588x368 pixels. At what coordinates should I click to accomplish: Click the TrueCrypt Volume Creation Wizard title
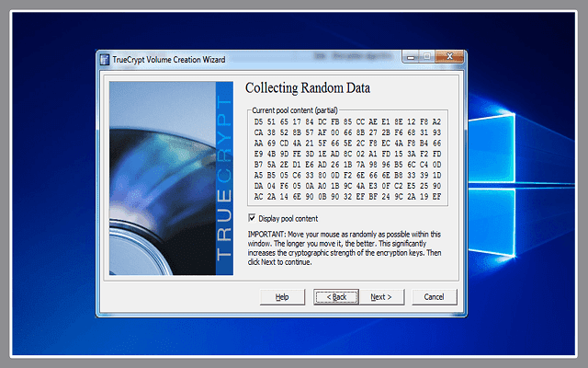point(169,60)
